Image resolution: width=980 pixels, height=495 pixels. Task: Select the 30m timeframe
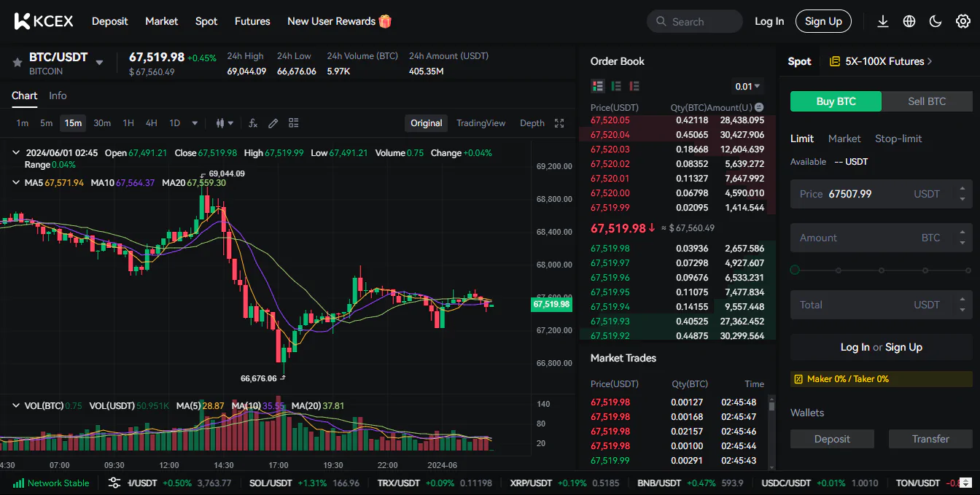click(x=102, y=123)
